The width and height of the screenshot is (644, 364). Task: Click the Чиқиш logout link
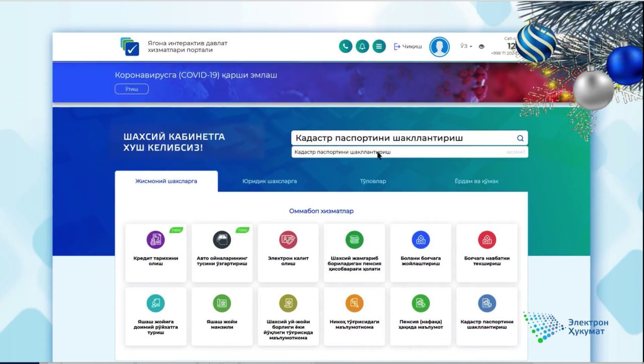(408, 46)
